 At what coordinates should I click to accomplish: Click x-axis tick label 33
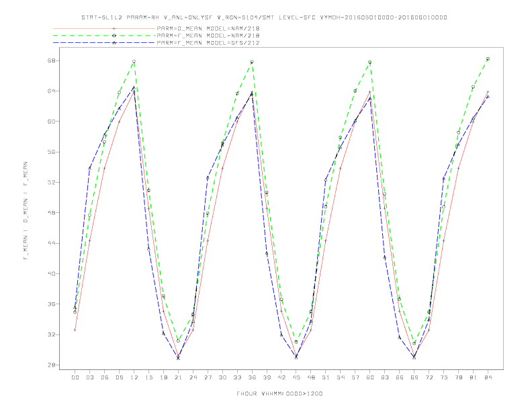(237, 377)
